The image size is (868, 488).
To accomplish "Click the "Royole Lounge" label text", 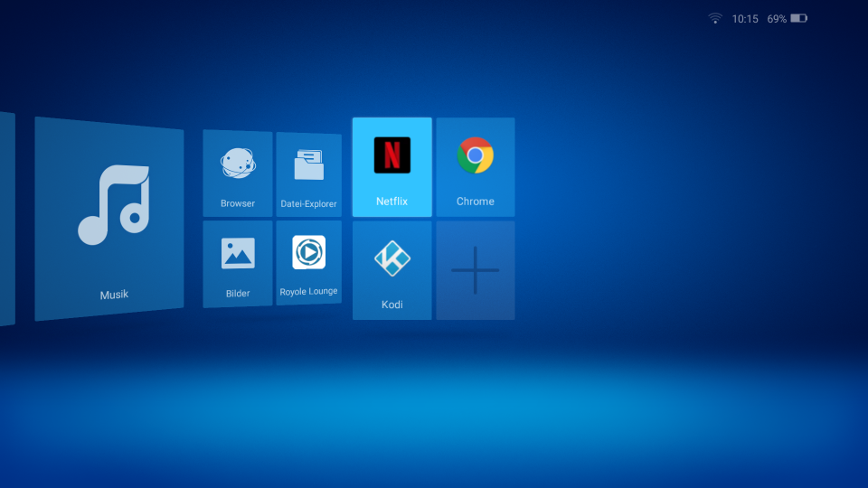I will click(308, 291).
